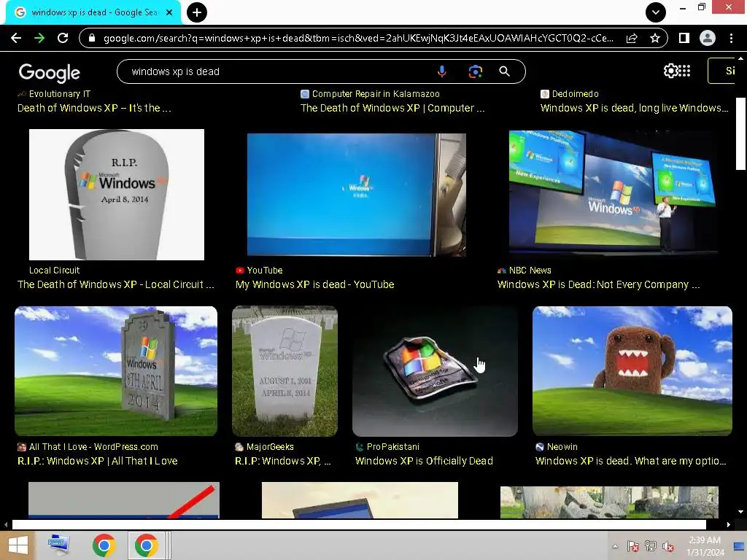Open the blue Windows XP screen YouTube thumbnail
Image resolution: width=747 pixels, height=560 pixels.
tap(356, 194)
